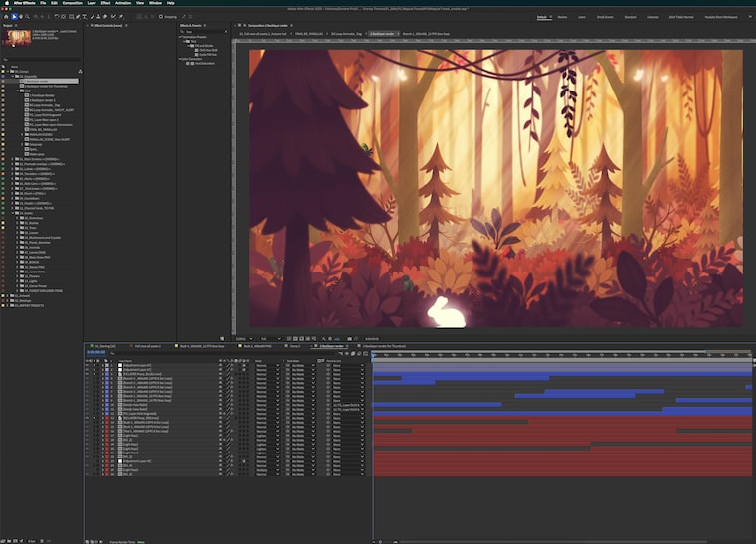The height and width of the screenshot is (544, 756).
Task: Select the Type tool
Action: tap(84, 16)
